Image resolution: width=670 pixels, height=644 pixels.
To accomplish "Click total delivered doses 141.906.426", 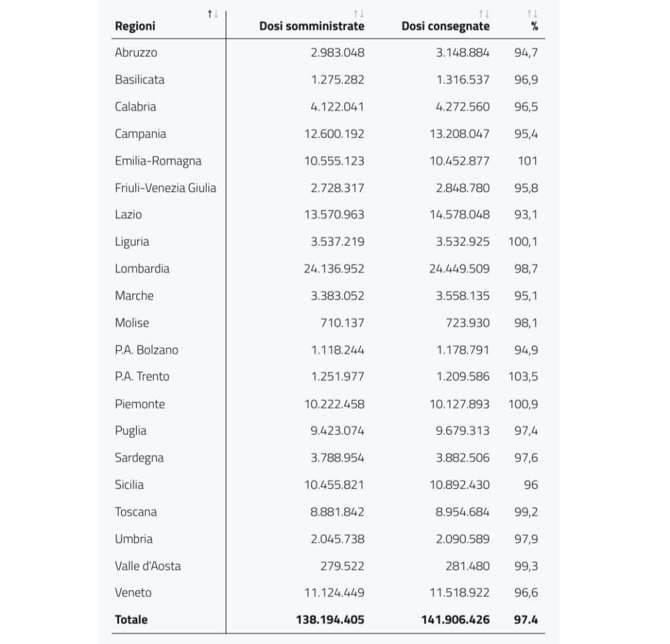I will pos(455,620).
